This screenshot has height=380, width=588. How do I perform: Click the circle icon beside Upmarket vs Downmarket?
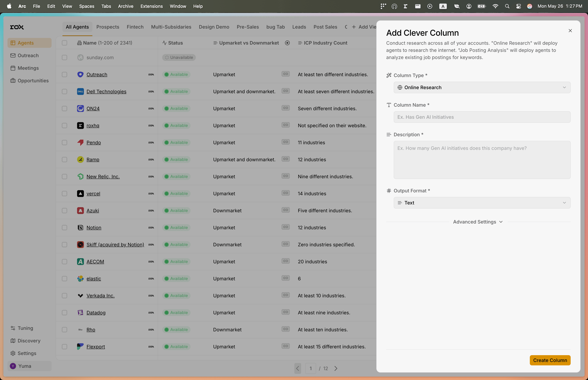pos(287,43)
